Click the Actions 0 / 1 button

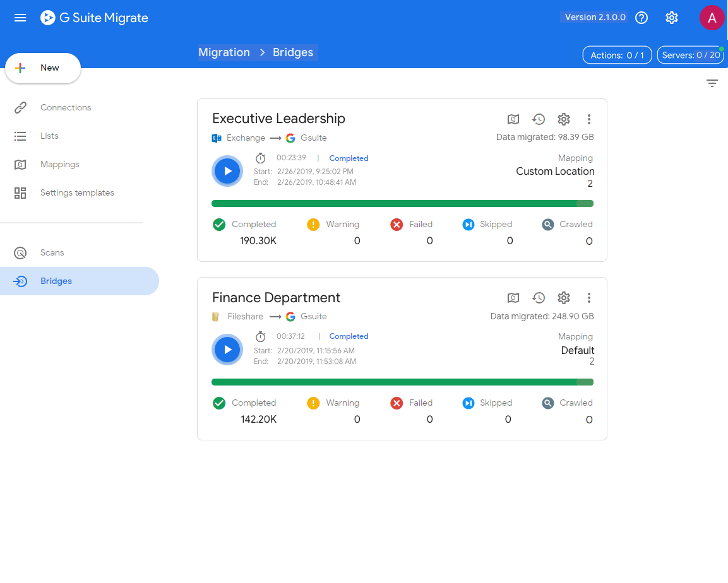point(617,55)
